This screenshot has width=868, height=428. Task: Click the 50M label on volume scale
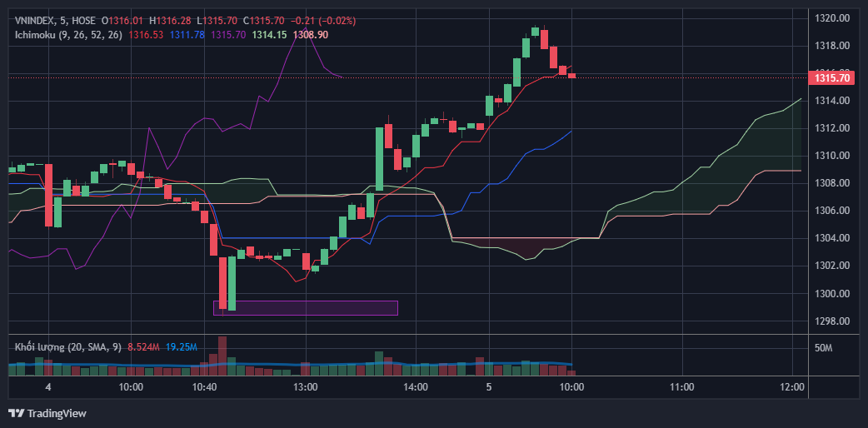823,347
